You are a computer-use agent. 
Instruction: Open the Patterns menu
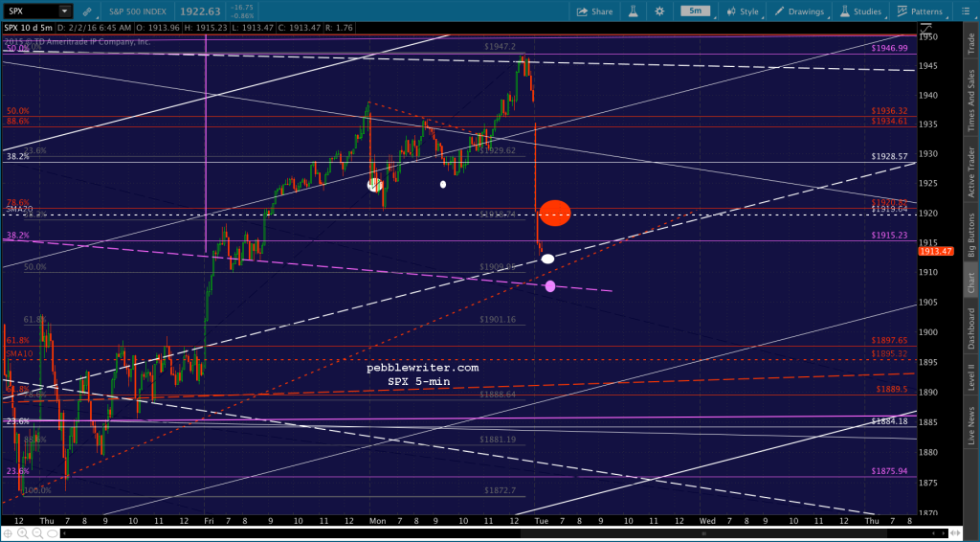[920, 11]
